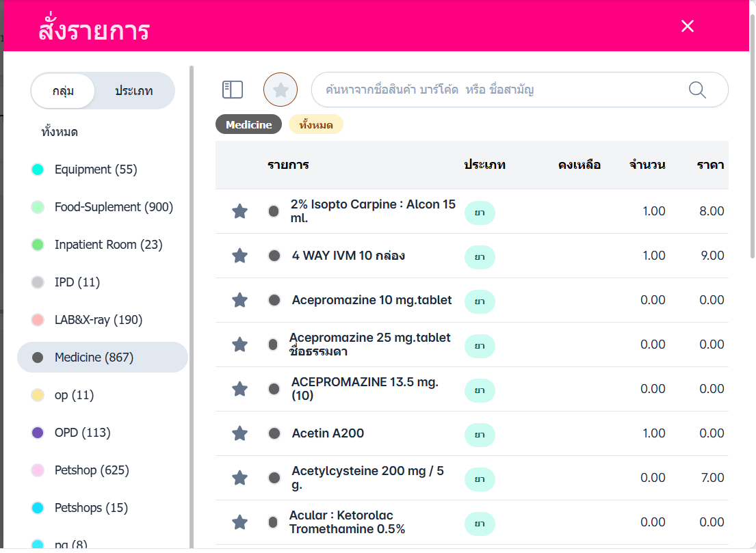Switch to the ประเภท tab
The image size is (756, 553).
(134, 90)
